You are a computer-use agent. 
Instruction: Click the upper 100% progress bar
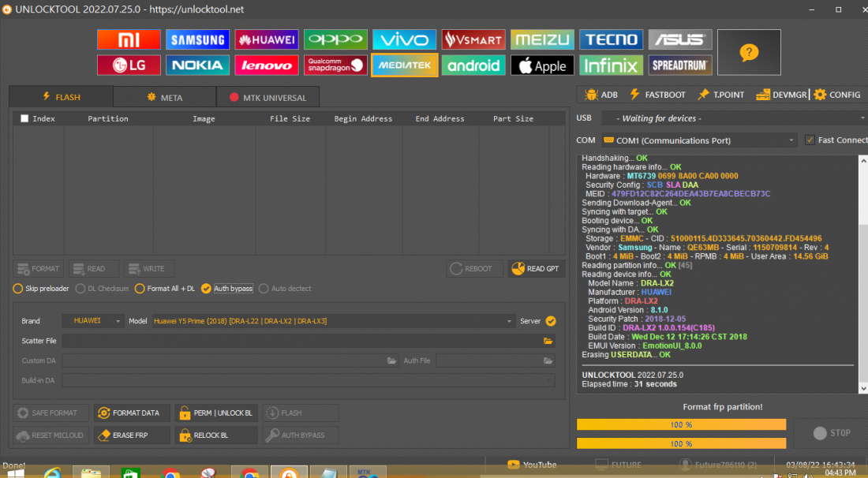(x=682, y=425)
